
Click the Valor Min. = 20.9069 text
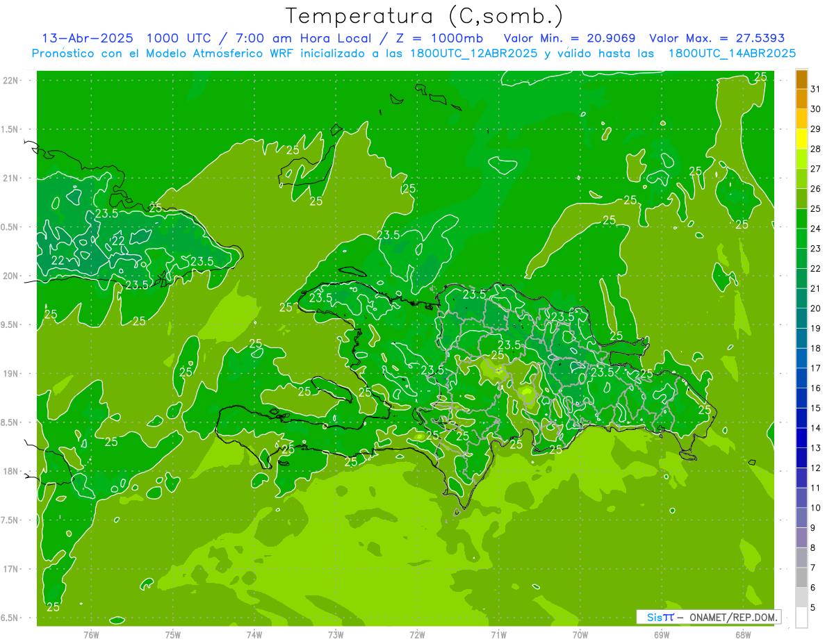point(569,38)
